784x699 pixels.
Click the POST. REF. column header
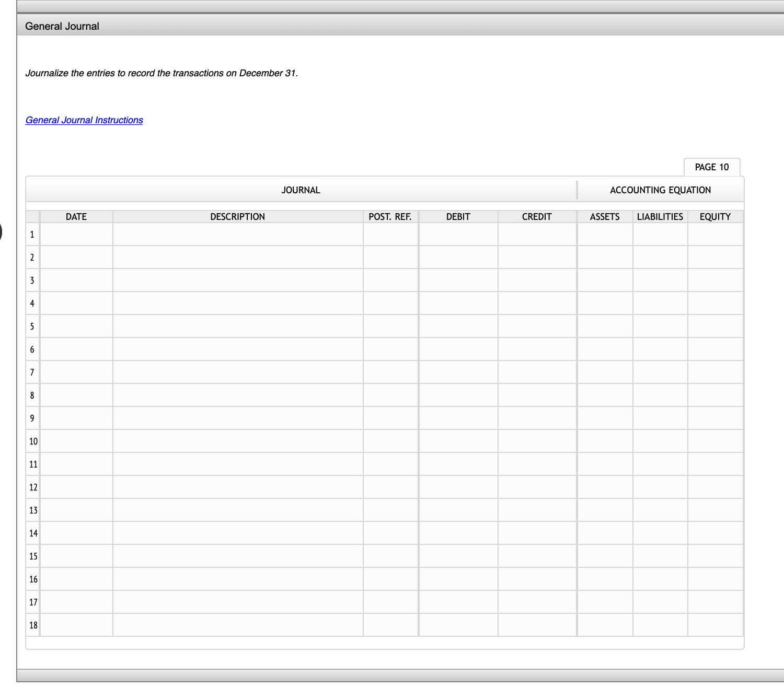tap(390, 216)
